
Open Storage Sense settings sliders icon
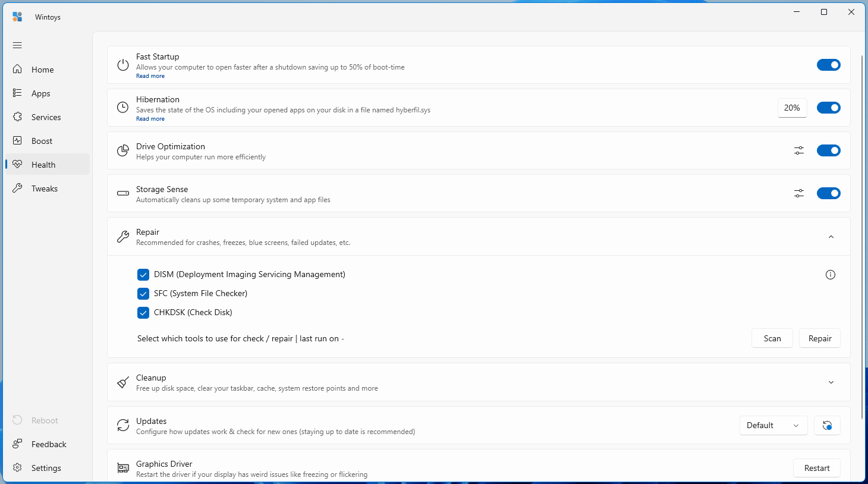[799, 193]
